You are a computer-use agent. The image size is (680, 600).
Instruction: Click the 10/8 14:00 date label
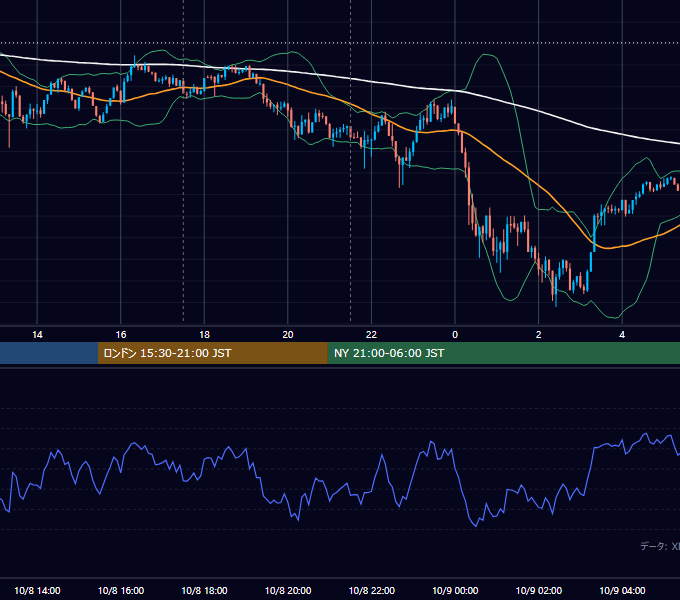[x=37, y=590]
